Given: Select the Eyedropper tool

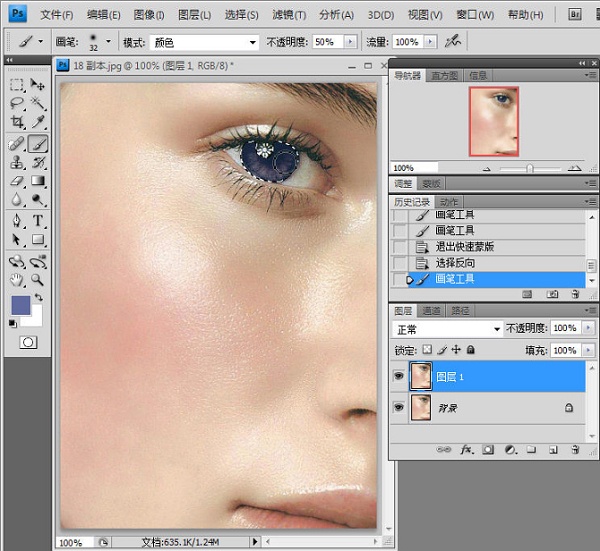Looking at the screenshot, I should [38, 122].
